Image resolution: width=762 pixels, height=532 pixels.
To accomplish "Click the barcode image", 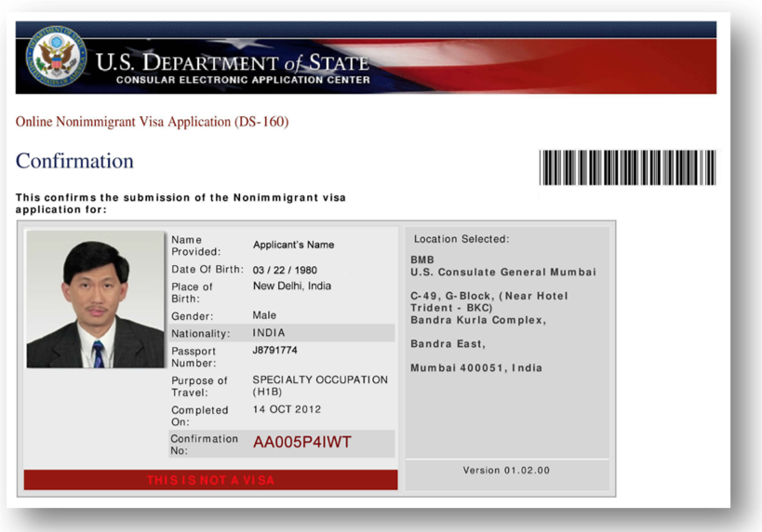I will [627, 167].
